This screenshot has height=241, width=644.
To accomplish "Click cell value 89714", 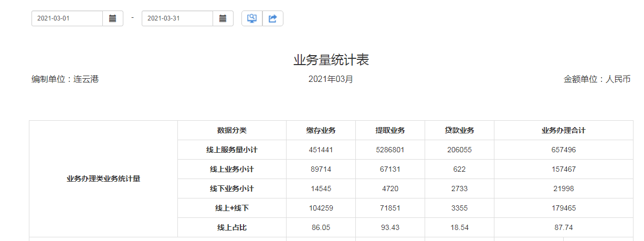I will pos(321,169).
